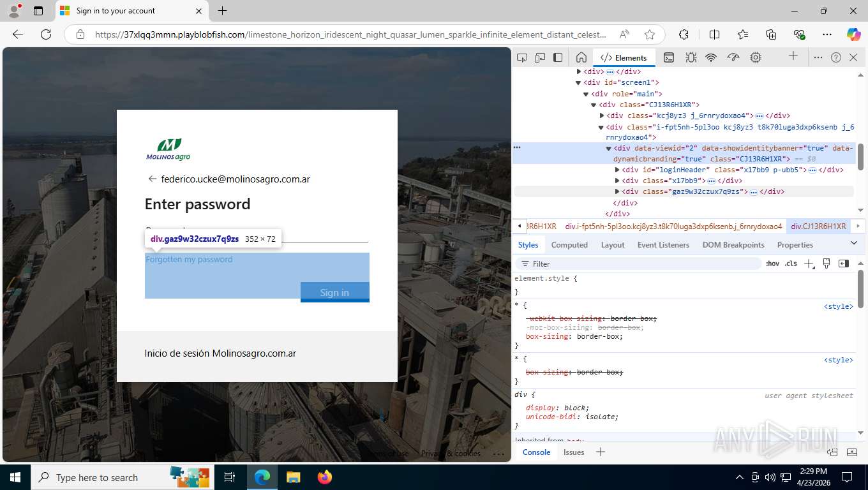Open the Sources bug icon tool

pyautogui.click(x=691, y=57)
